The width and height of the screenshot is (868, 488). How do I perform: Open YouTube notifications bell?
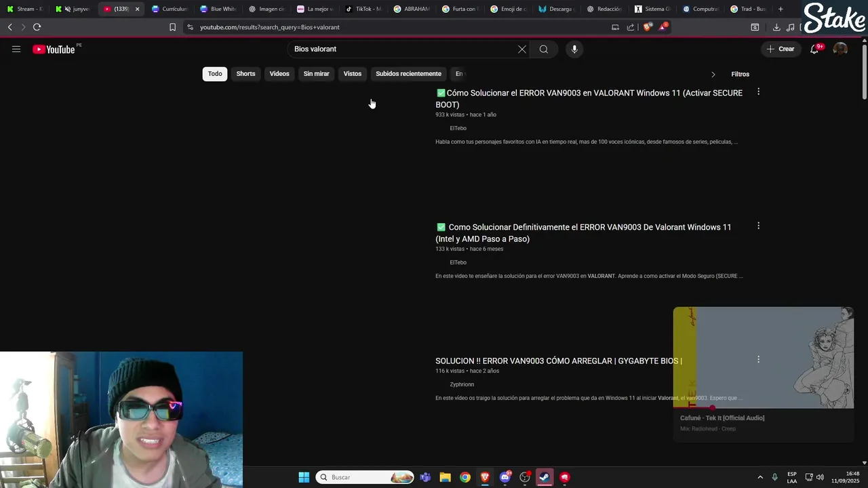[x=814, y=49]
